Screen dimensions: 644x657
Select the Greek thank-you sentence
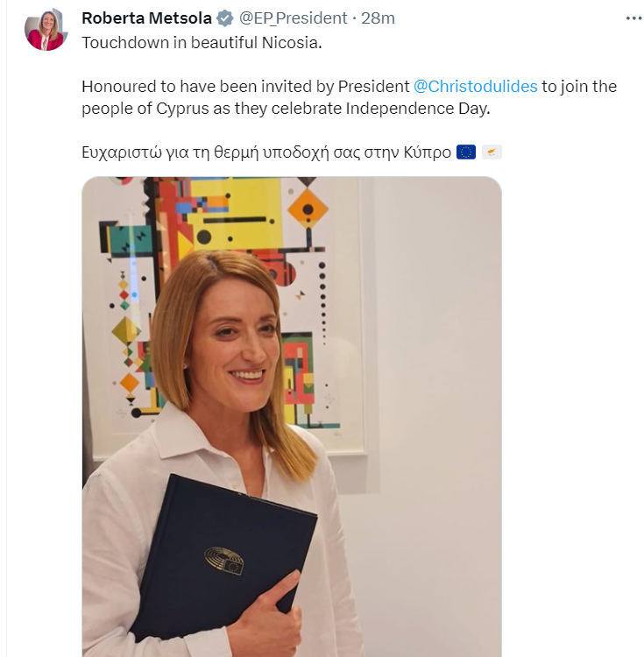(x=266, y=152)
